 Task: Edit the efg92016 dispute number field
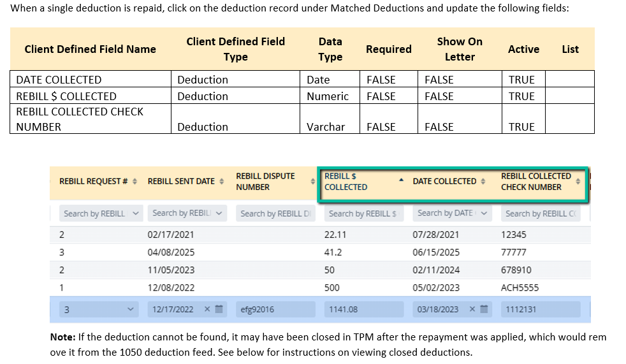[275, 310]
